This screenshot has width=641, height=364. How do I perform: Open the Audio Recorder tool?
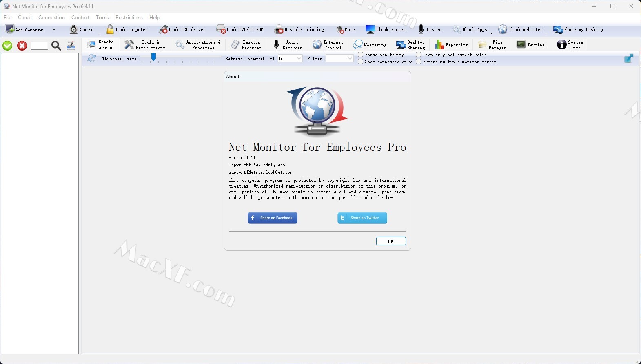288,45
